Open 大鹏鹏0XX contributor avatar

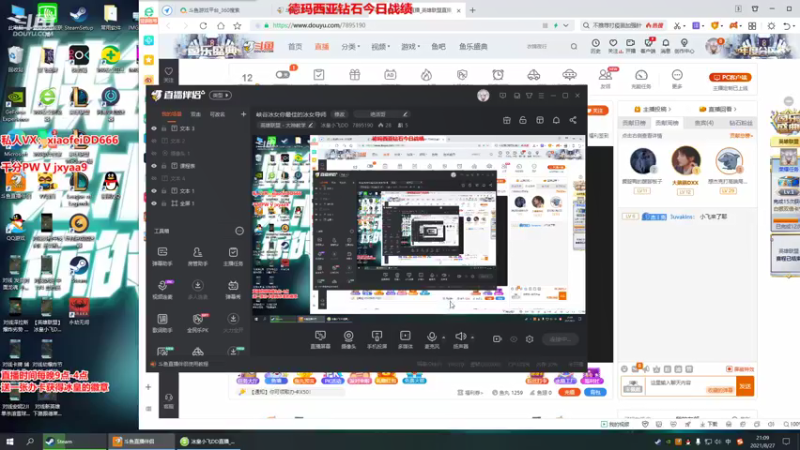[x=685, y=160]
